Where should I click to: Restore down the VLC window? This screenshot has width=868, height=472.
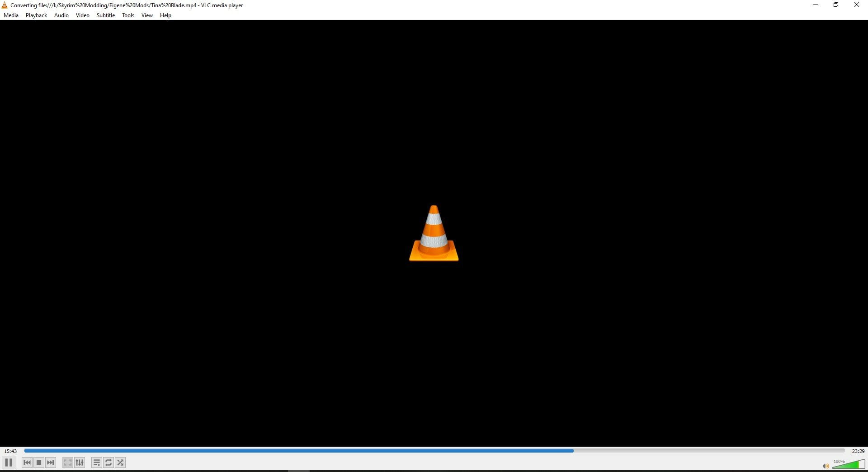pyautogui.click(x=836, y=5)
